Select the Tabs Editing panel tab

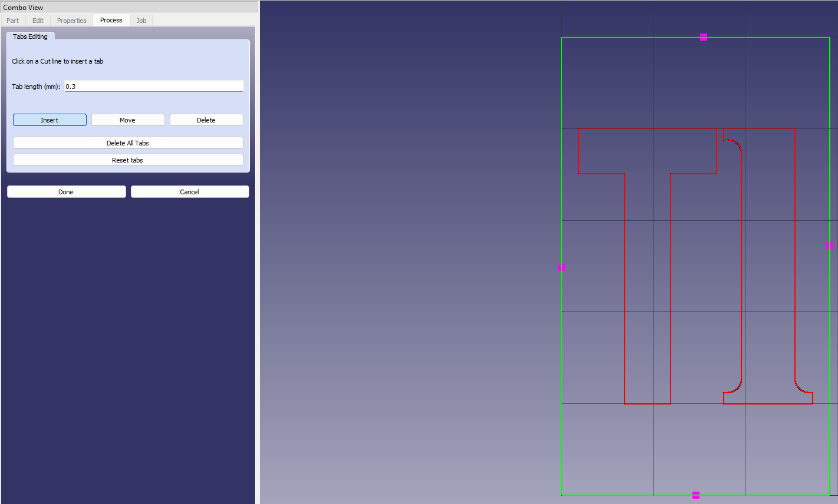tap(31, 37)
